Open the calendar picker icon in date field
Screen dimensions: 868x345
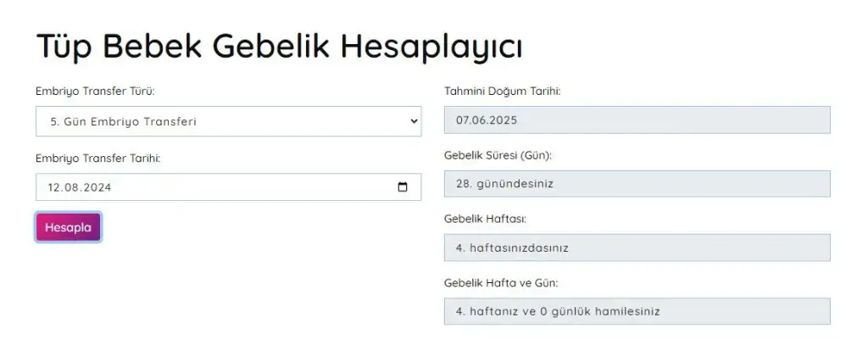tap(403, 187)
